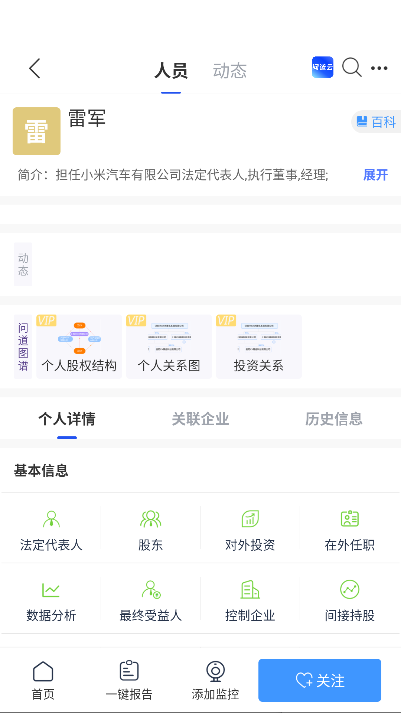Image resolution: width=401 pixels, height=713 pixels.
Task: Open the 问道图谱 side label
Action: click(x=23, y=347)
